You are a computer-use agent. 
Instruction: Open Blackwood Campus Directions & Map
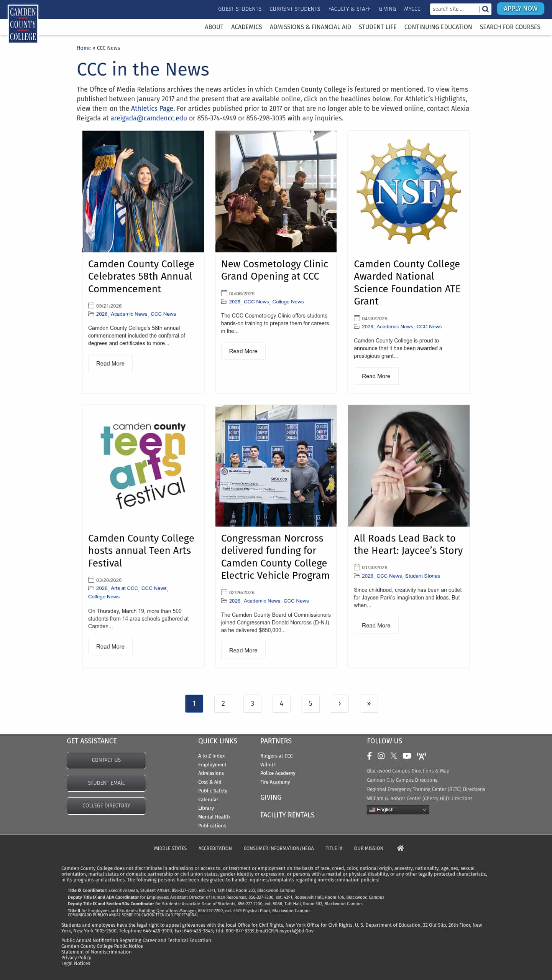pos(408,771)
